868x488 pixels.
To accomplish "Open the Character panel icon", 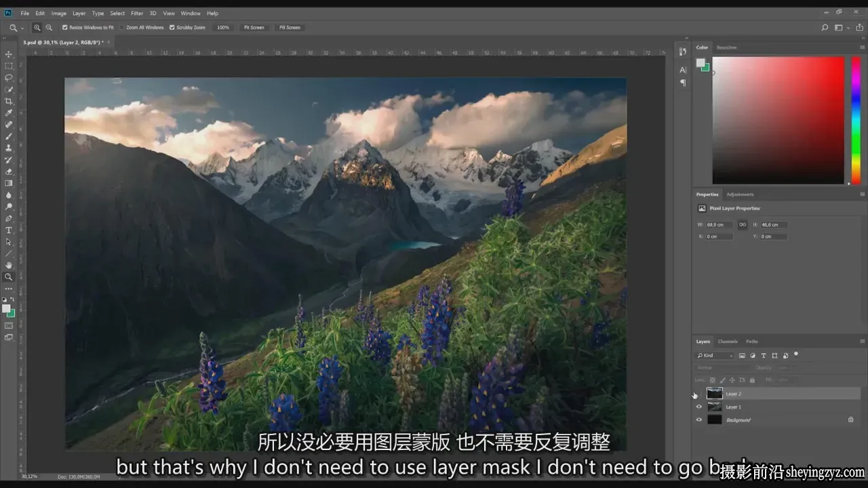I will point(683,70).
